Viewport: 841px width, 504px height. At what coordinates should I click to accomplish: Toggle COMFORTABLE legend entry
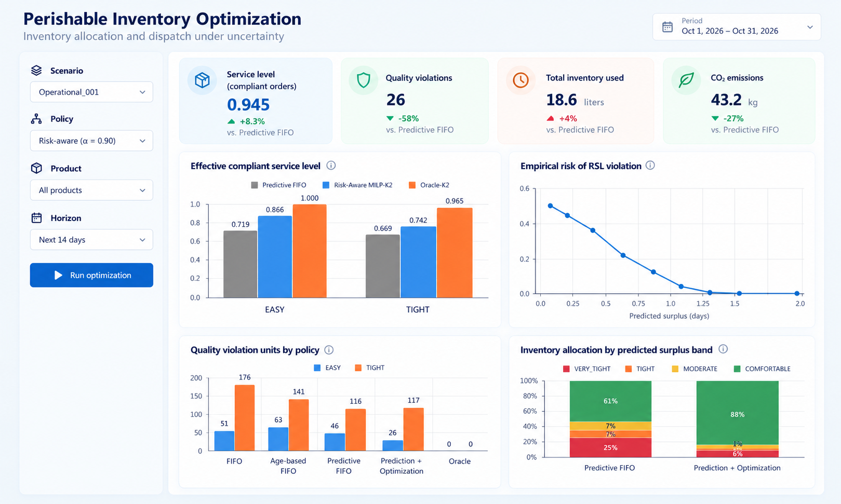click(762, 369)
